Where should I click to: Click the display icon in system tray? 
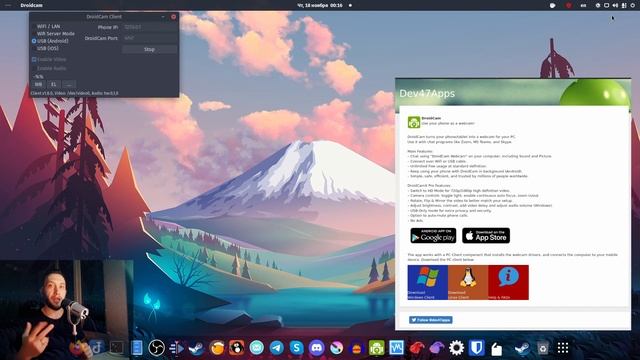pyautogui.click(x=607, y=5)
